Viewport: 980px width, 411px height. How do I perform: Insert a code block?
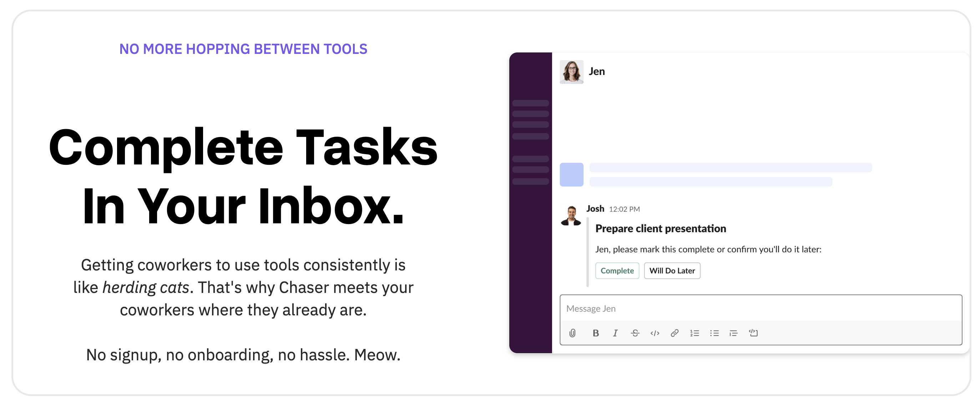click(753, 333)
